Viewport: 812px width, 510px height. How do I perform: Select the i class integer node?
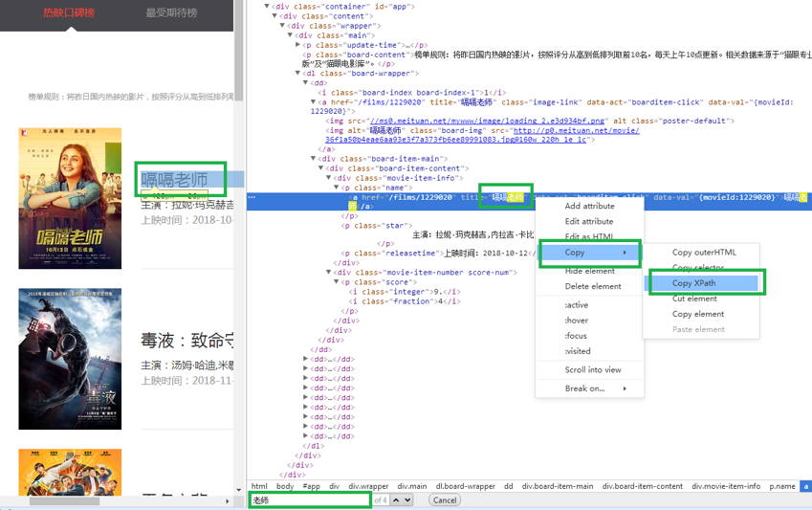tap(405, 291)
